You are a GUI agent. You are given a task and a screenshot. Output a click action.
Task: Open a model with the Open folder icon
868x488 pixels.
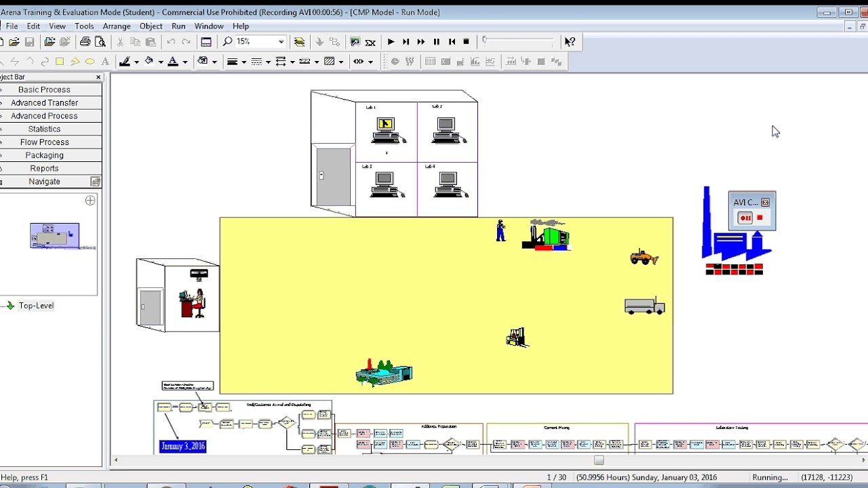click(x=14, y=42)
